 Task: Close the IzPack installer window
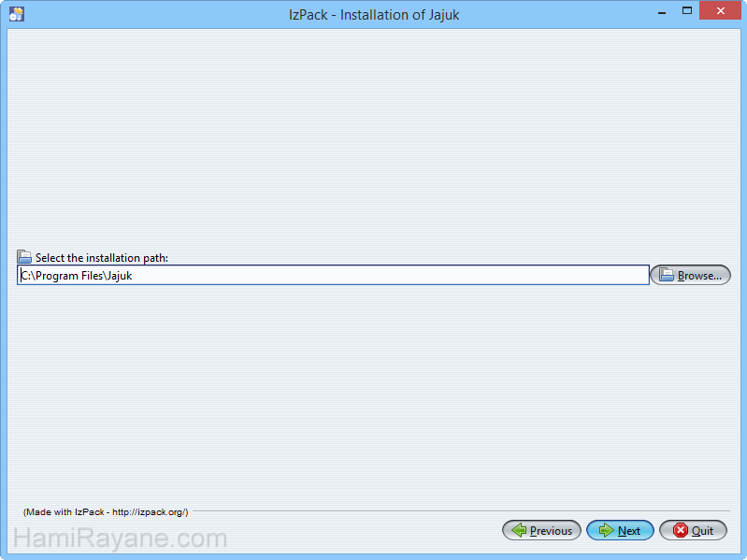pyautogui.click(x=720, y=10)
